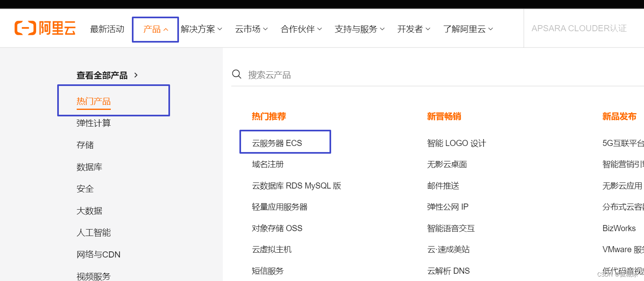The image size is (644, 281).
Task: Select the 热门产品 category
Action: pyautogui.click(x=94, y=101)
